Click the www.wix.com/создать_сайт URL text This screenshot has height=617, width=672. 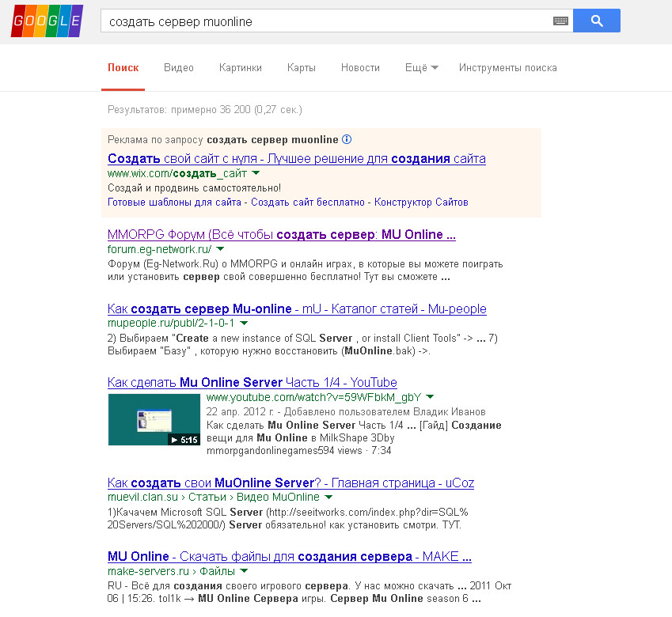click(x=177, y=173)
